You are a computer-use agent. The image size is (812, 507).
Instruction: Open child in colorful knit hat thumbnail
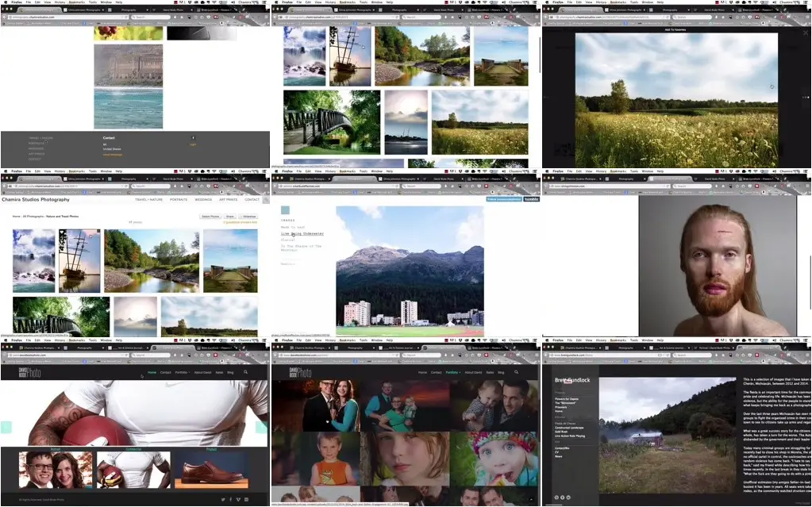pos(494,459)
